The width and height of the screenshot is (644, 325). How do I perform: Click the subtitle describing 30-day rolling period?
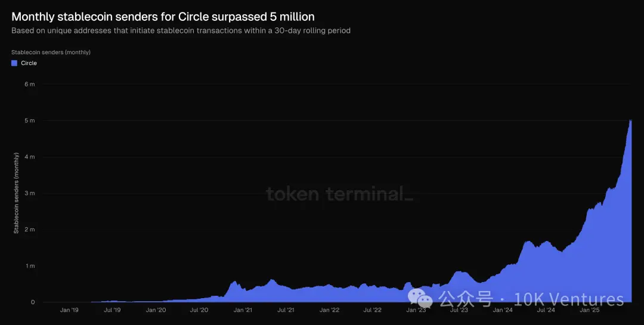[x=181, y=30]
